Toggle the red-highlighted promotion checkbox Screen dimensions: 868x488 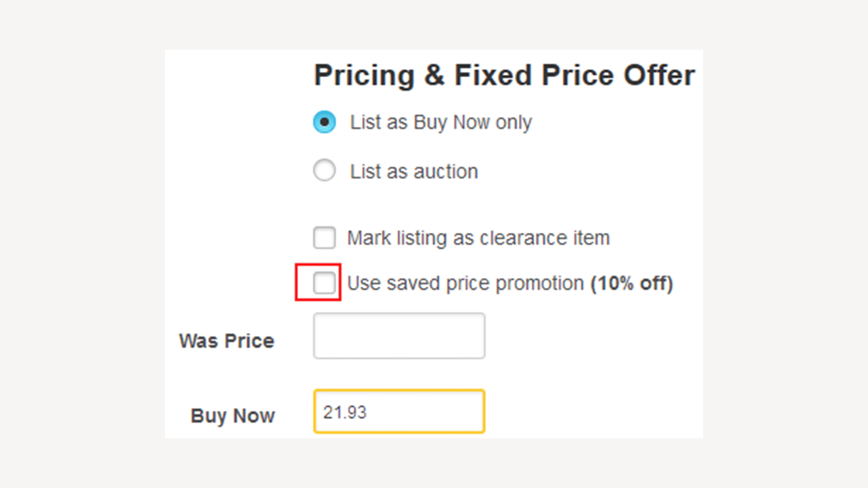point(324,283)
